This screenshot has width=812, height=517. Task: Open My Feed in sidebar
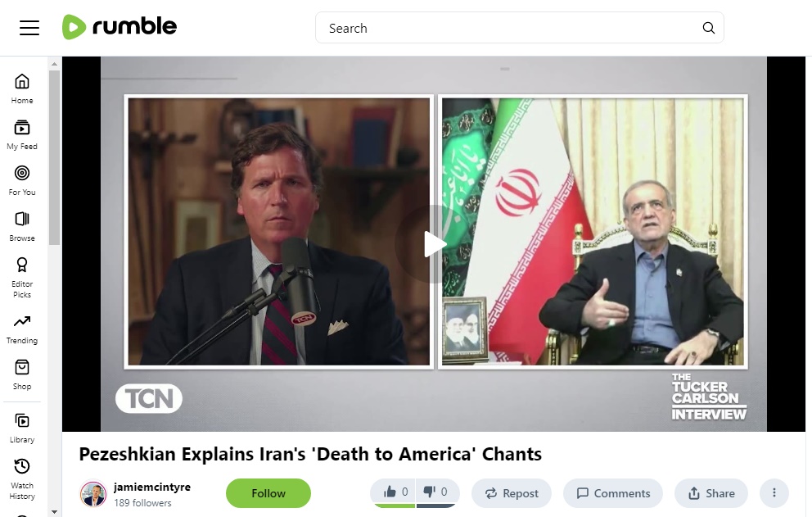pos(22,135)
